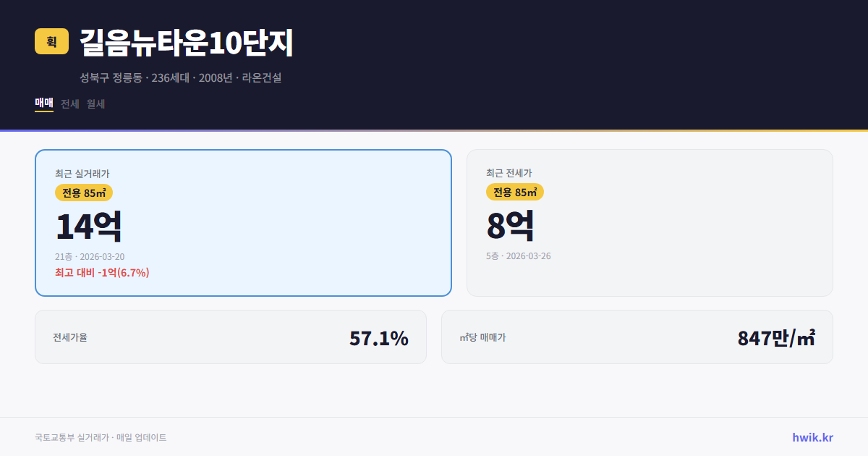This screenshot has height=456, width=868.
Task: Open the 월세 tab
Action: [95, 104]
